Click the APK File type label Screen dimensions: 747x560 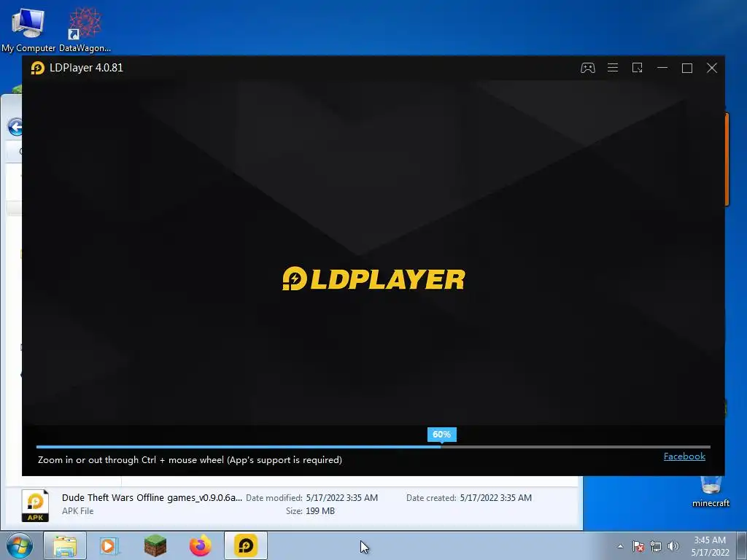[77, 511]
